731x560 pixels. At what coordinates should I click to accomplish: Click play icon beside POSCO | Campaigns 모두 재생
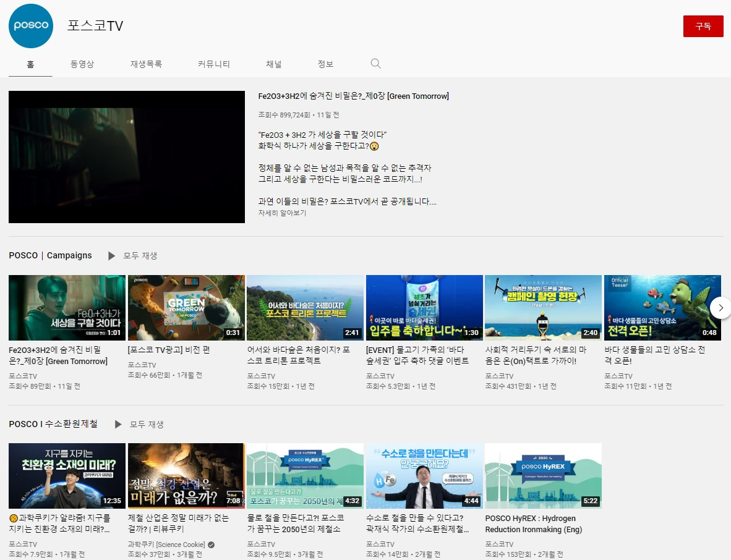111,256
